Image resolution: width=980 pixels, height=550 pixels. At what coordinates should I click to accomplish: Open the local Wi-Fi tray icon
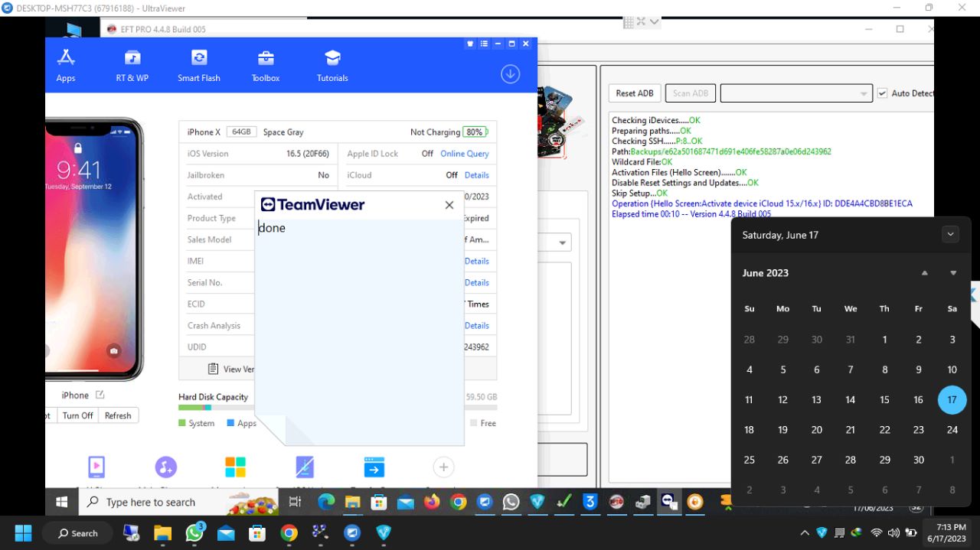coord(877,533)
